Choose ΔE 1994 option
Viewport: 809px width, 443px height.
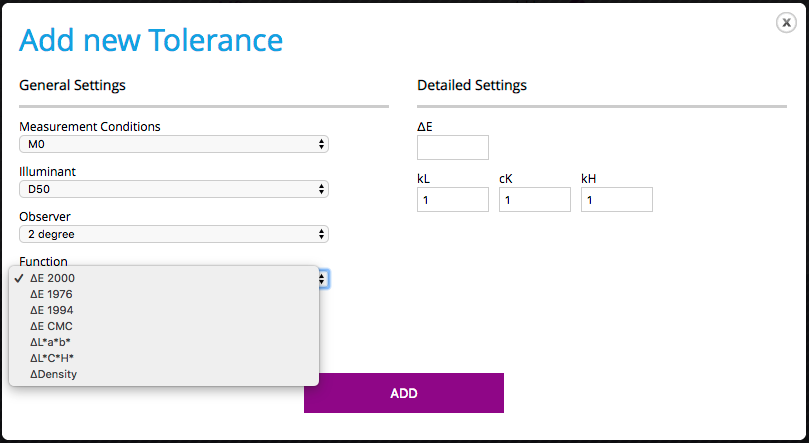(x=164, y=310)
